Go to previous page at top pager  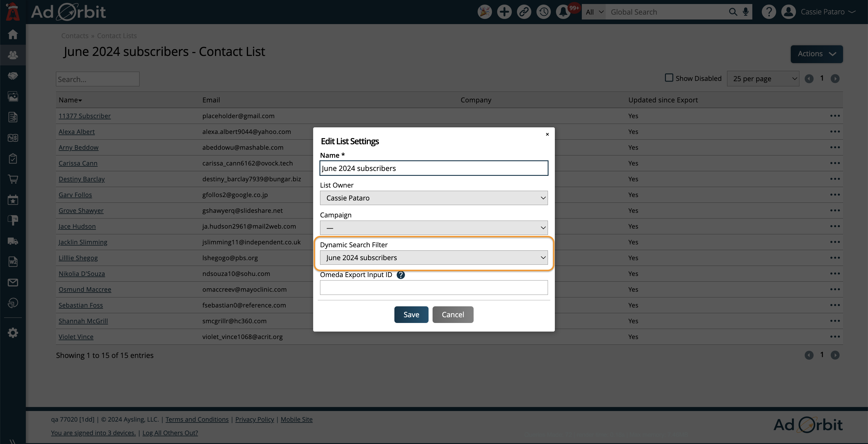809,78
